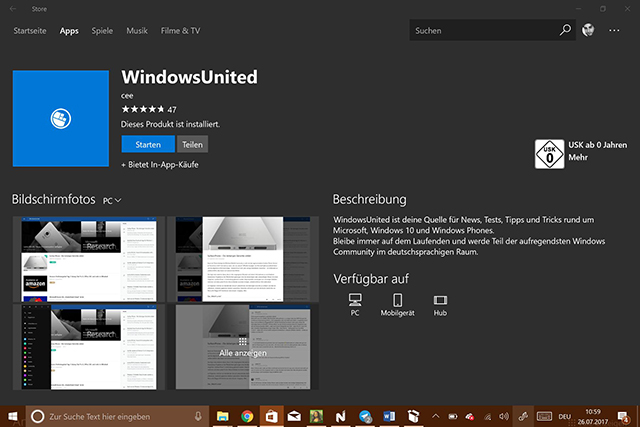This screenshot has width=640, height=427.
Task: Click the Store icon in the taskbar
Action: point(271,416)
